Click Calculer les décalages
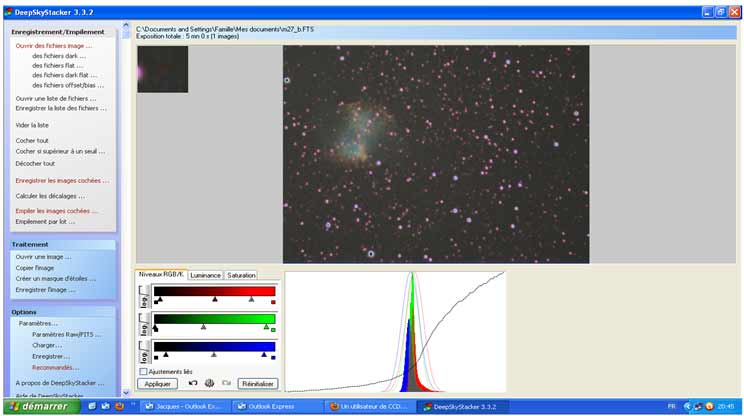The image size is (744, 416). pyautogui.click(x=50, y=196)
